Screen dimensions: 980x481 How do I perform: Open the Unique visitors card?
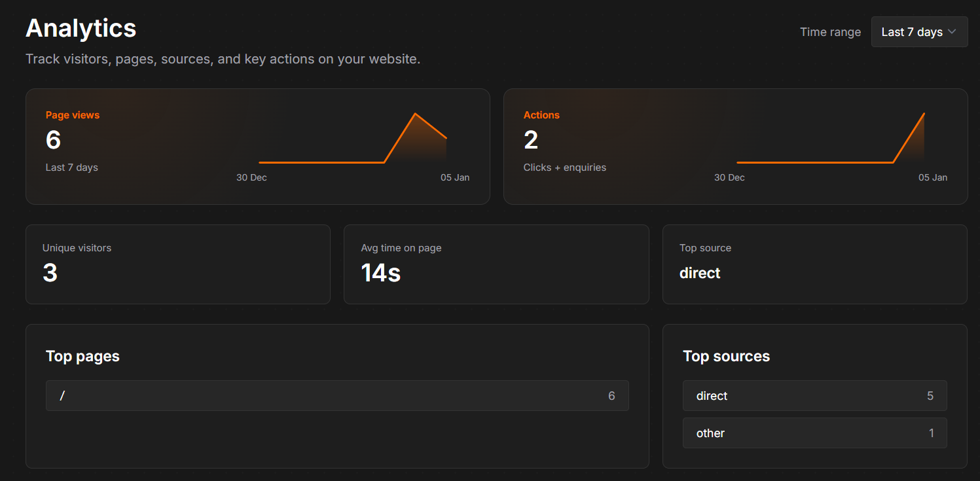tap(177, 264)
